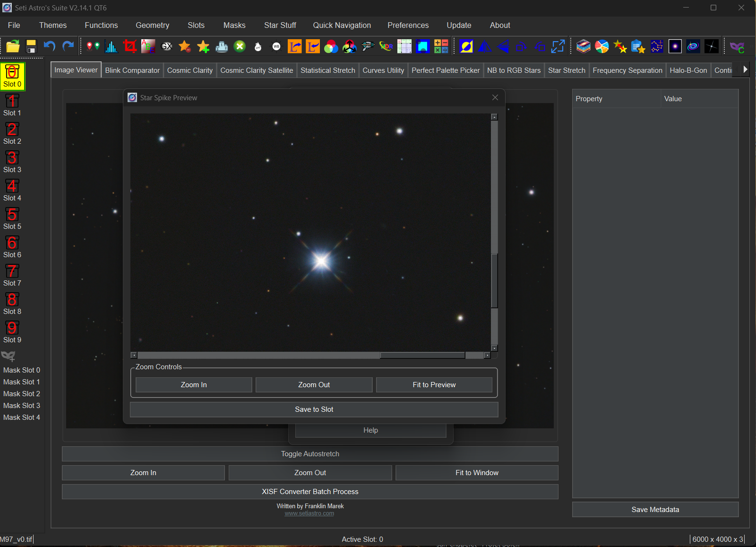Click the HDR toolbar icon
The height and width of the screenshot is (547, 756).
click(386, 46)
